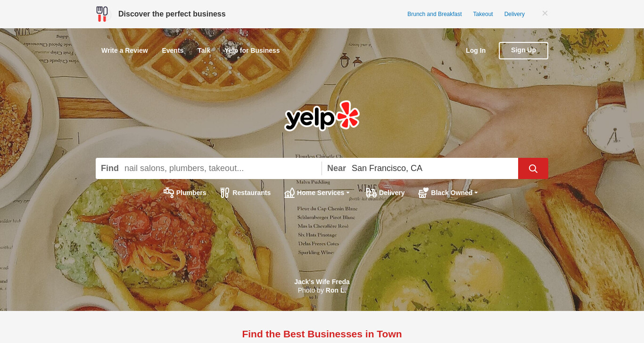
Task: Click the Log In link
Action: (x=476, y=50)
